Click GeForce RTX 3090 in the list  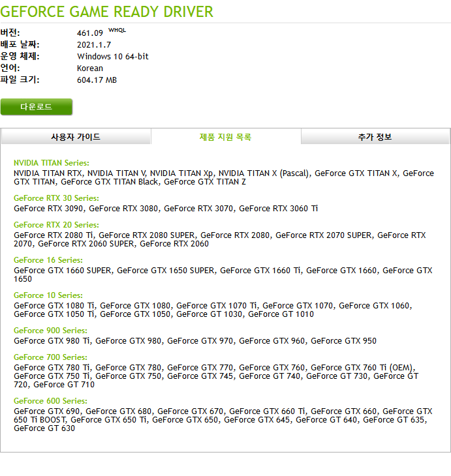48,209
